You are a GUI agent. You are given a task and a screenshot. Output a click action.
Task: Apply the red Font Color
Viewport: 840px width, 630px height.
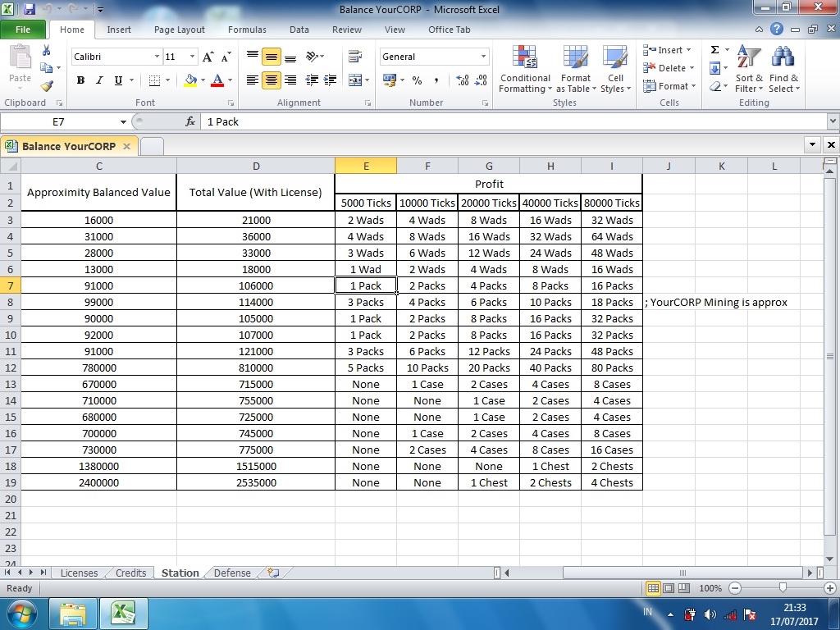click(217, 80)
